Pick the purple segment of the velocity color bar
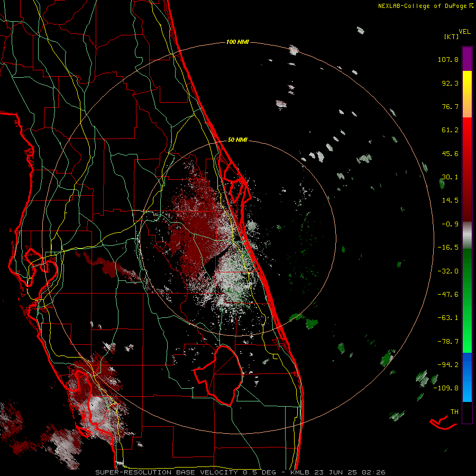The height and width of the screenshot is (476, 476). (x=467, y=59)
